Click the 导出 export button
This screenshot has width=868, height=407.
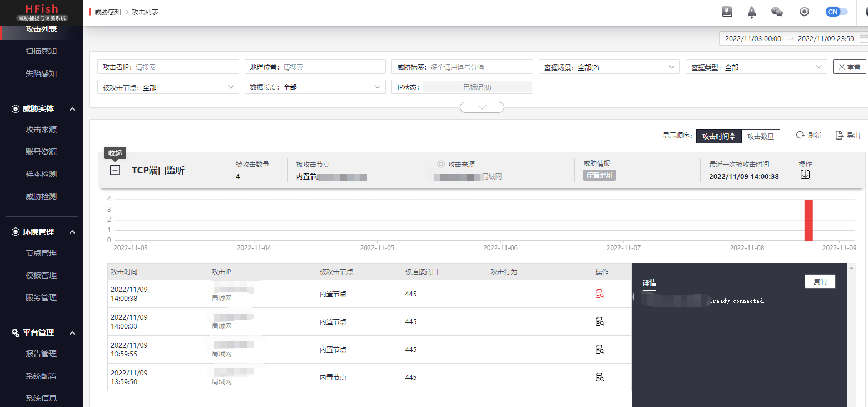click(x=848, y=135)
